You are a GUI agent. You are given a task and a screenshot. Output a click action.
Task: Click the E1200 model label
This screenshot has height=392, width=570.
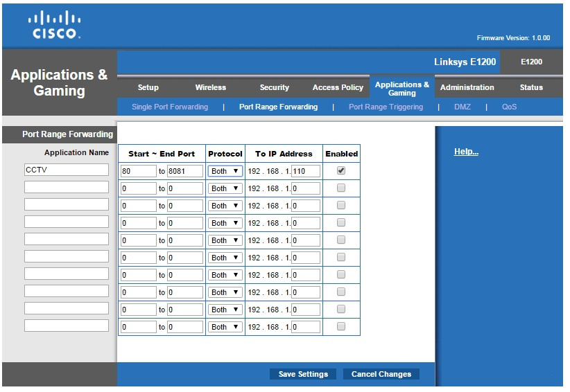coord(531,62)
